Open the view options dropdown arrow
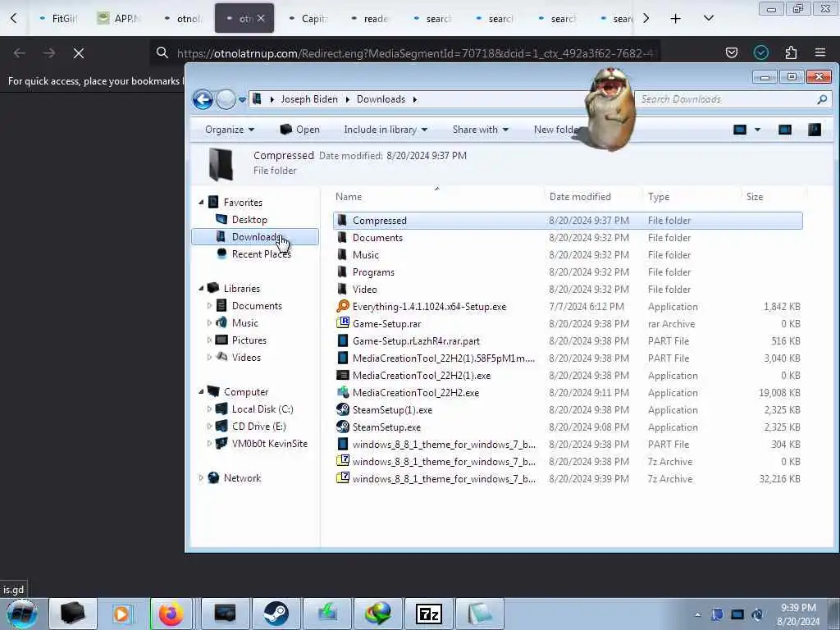 click(757, 130)
